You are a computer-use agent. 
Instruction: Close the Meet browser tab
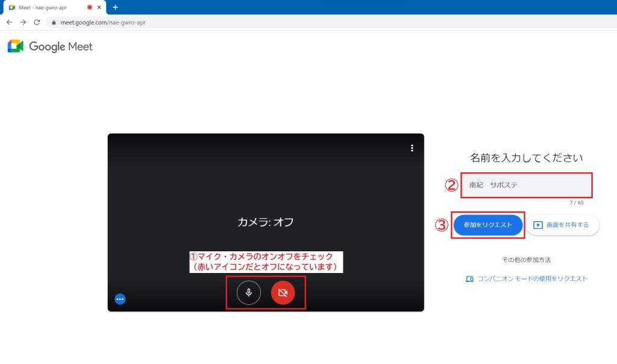click(x=99, y=7)
